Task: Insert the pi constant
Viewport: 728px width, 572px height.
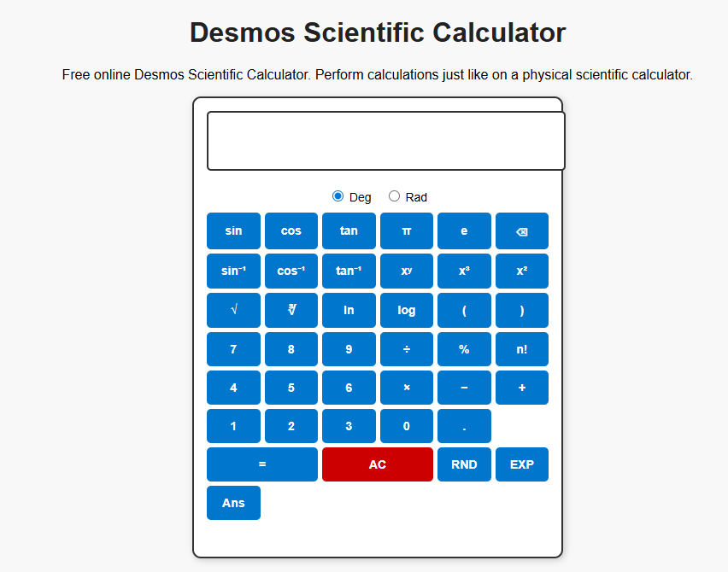Action: click(x=407, y=231)
